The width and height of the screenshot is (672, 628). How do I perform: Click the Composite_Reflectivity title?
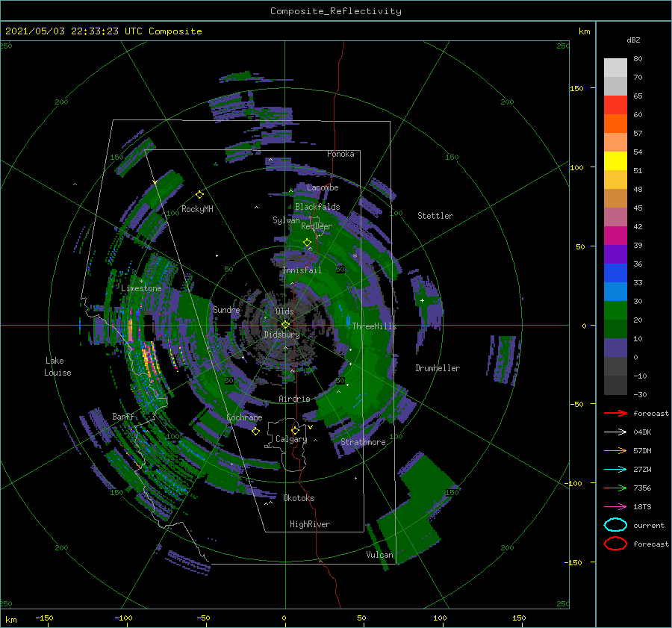click(335, 11)
